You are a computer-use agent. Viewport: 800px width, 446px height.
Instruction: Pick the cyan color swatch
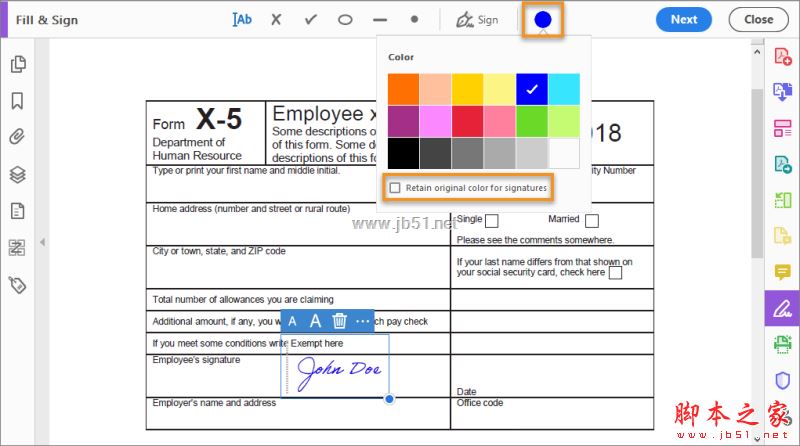(x=564, y=89)
